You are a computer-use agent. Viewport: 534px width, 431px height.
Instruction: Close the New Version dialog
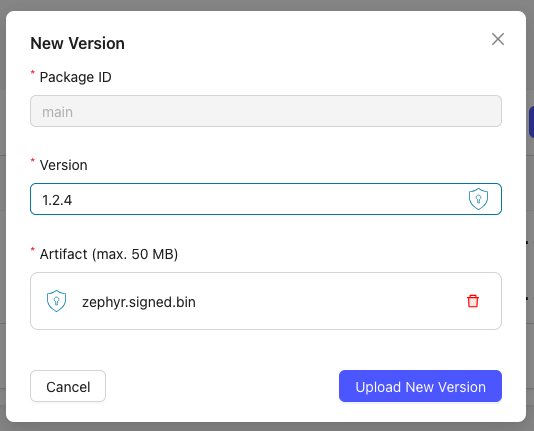coord(498,39)
